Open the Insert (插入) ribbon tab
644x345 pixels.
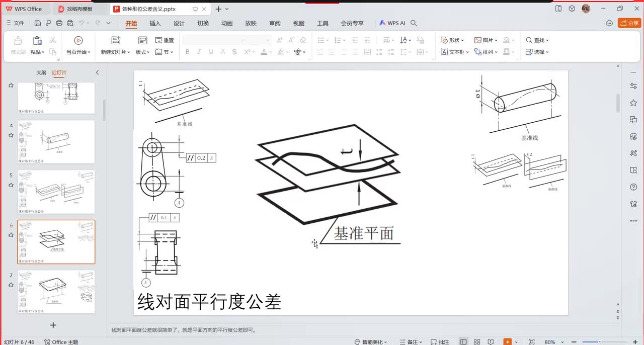[155, 23]
